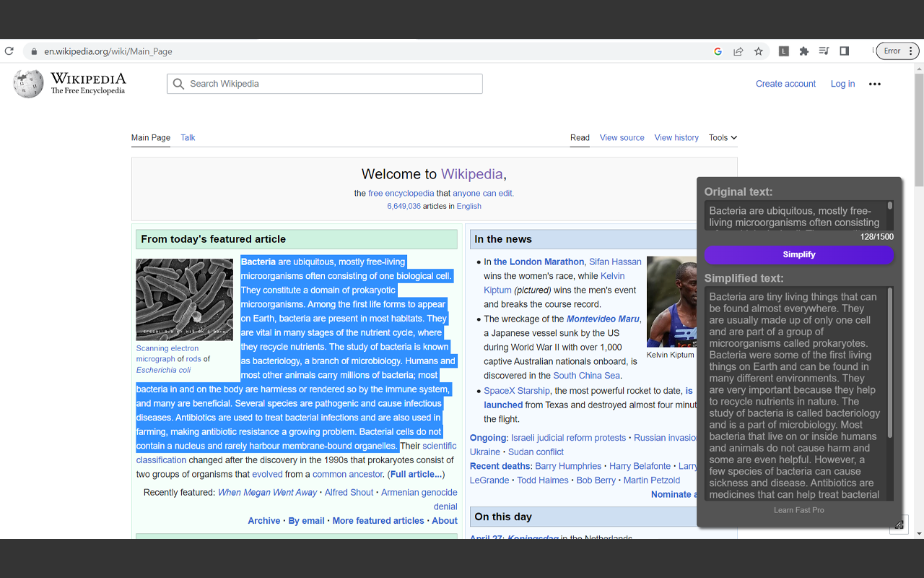This screenshot has width=924, height=578.
Task: Open the Wikipedia three-dot user menu
Action: 875,84
